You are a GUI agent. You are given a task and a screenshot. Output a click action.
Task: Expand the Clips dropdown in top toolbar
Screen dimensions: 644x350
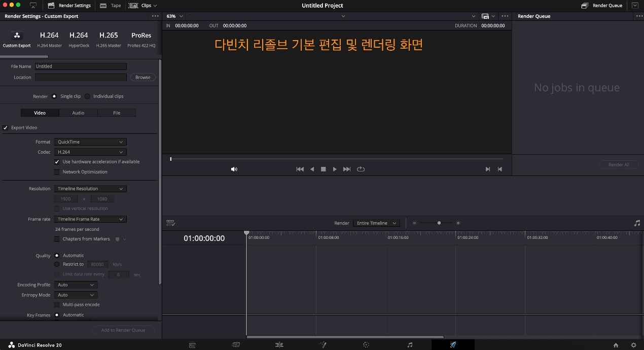[x=142, y=6]
